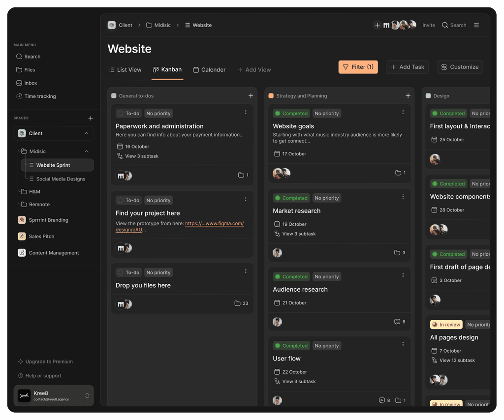
Task: Open Sales Pitch space
Action: pos(36,237)
